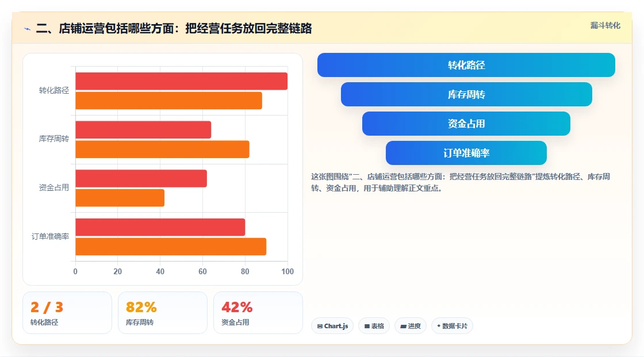Select the 订单准确率 funnel stage
Screen dimensions: 644x357
466,153
